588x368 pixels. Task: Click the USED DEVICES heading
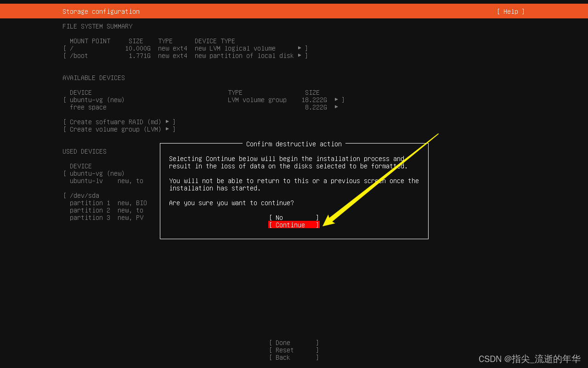[85, 151]
